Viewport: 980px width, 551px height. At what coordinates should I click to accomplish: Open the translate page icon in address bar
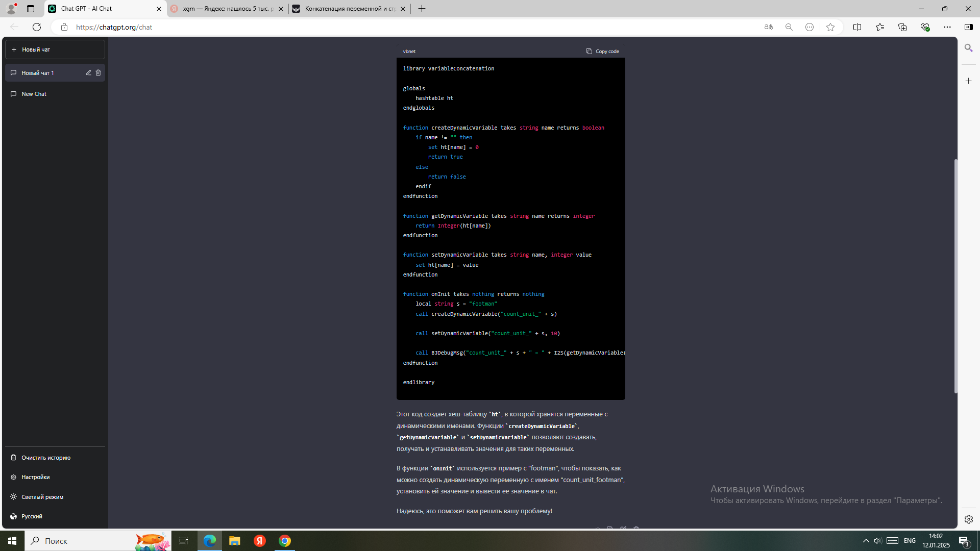point(769,27)
